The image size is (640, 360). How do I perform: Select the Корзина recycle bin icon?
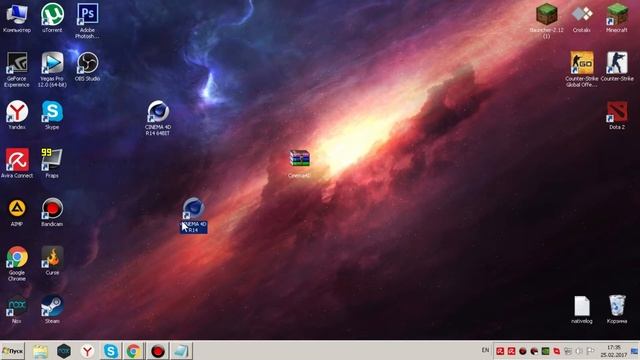point(617,309)
